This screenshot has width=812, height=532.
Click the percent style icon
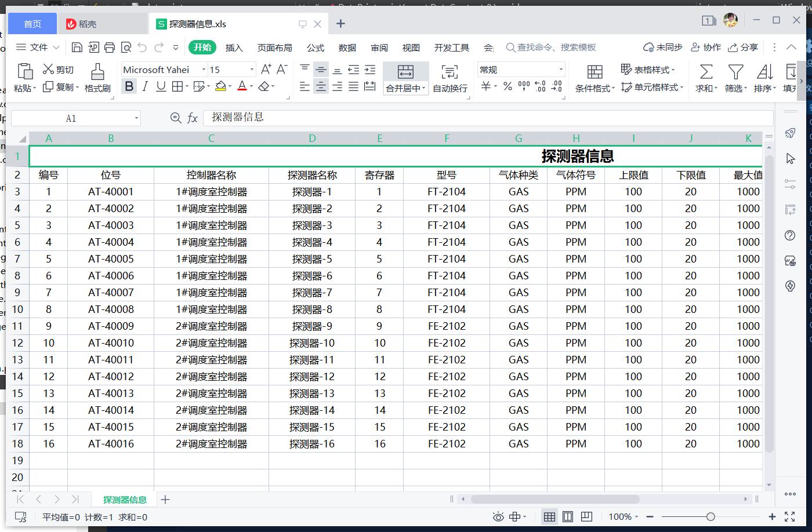[507, 86]
